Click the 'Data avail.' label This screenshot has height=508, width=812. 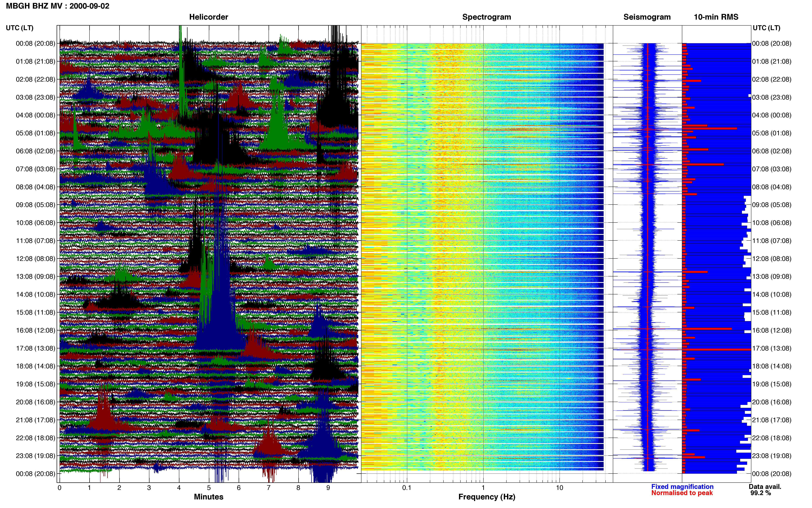coord(765,486)
